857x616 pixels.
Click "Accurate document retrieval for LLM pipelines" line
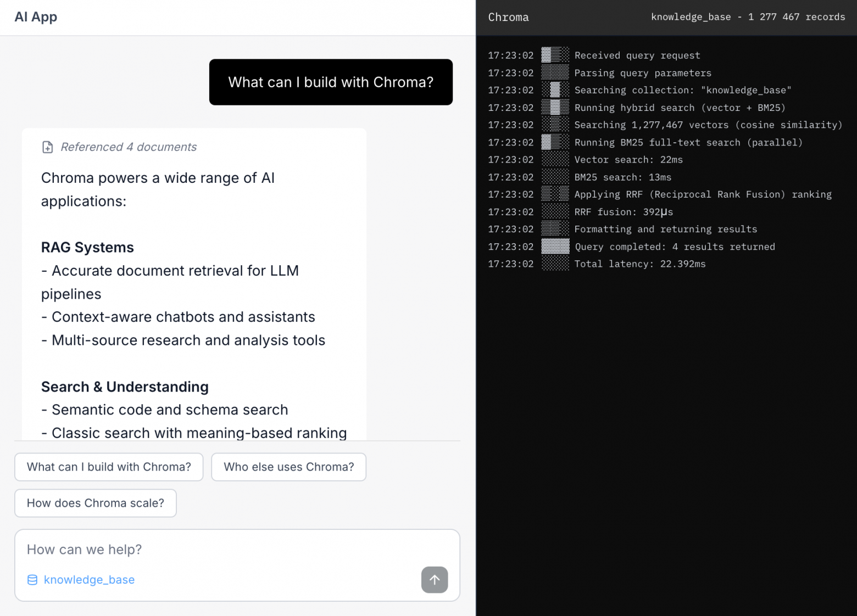pos(170,282)
